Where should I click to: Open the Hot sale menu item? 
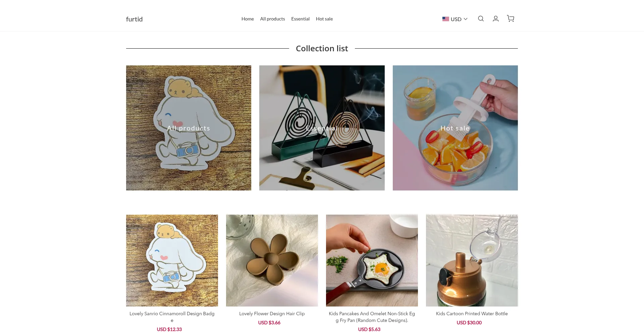pyautogui.click(x=324, y=19)
